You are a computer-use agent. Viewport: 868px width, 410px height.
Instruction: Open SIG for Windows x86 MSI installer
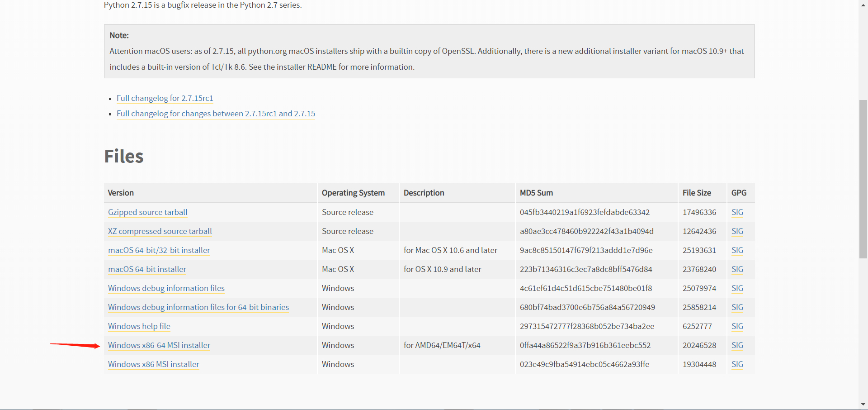tap(737, 364)
